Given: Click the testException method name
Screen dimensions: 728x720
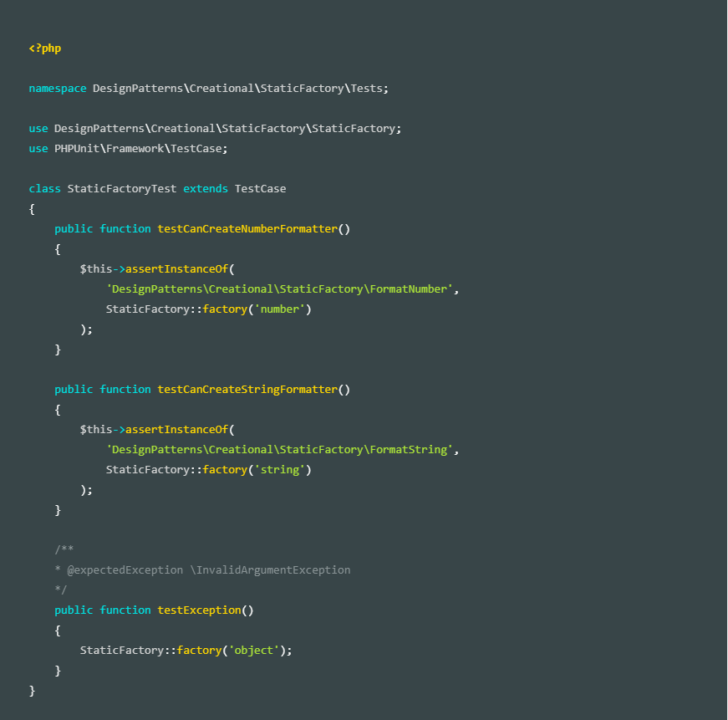Looking at the screenshot, I should pyautogui.click(x=199, y=610).
